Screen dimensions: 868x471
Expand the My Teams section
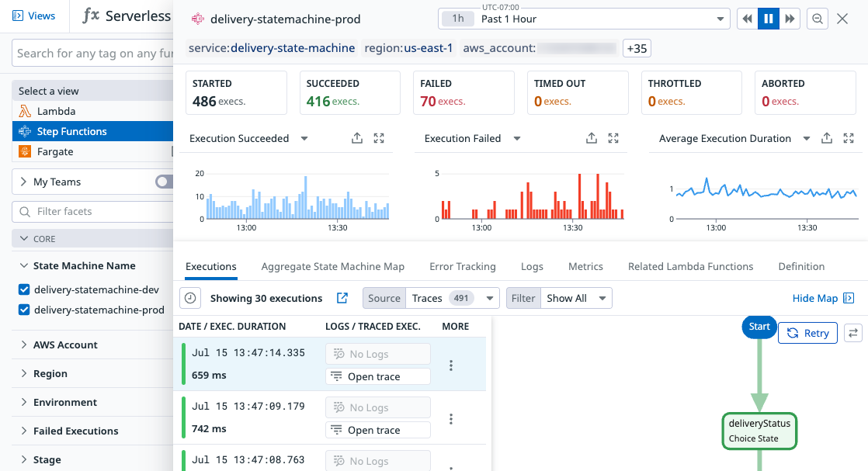pos(23,182)
